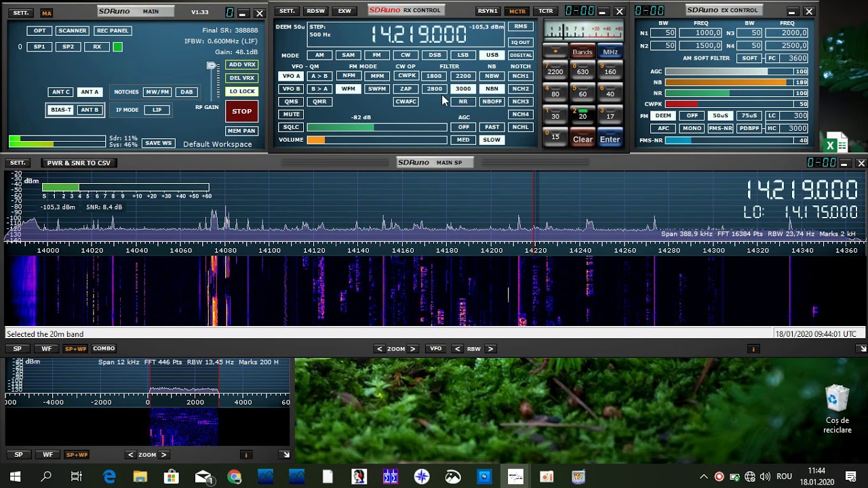Open the SCANNER panel
This screenshot has width=868, height=488.
coord(72,30)
